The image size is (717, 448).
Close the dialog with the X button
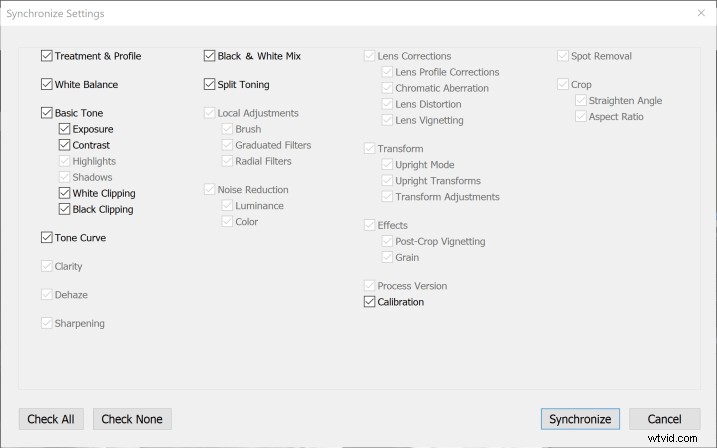[x=700, y=13]
